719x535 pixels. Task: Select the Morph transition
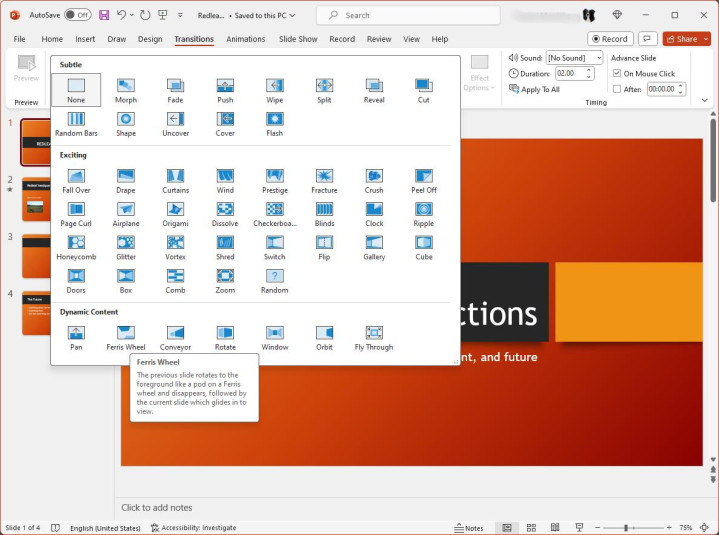tap(126, 90)
